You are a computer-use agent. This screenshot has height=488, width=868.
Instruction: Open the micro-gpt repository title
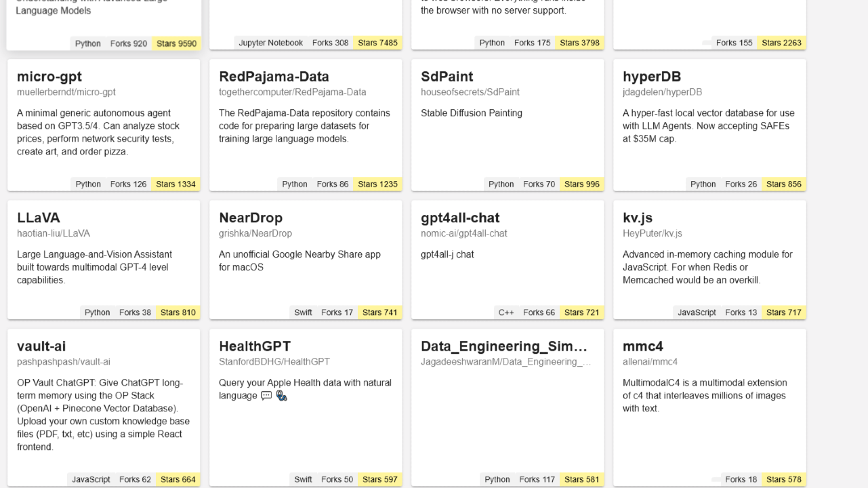pos(49,77)
